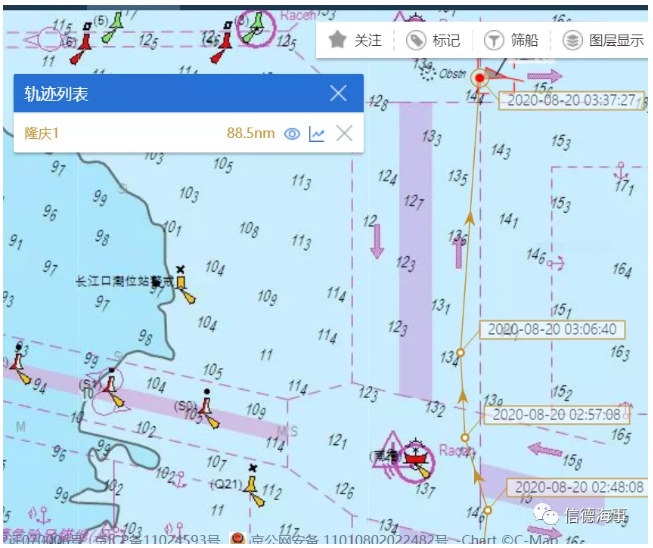Expand the 图层显示 layer display menu
This screenshot has height=548, width=653.
click(603, 40)
